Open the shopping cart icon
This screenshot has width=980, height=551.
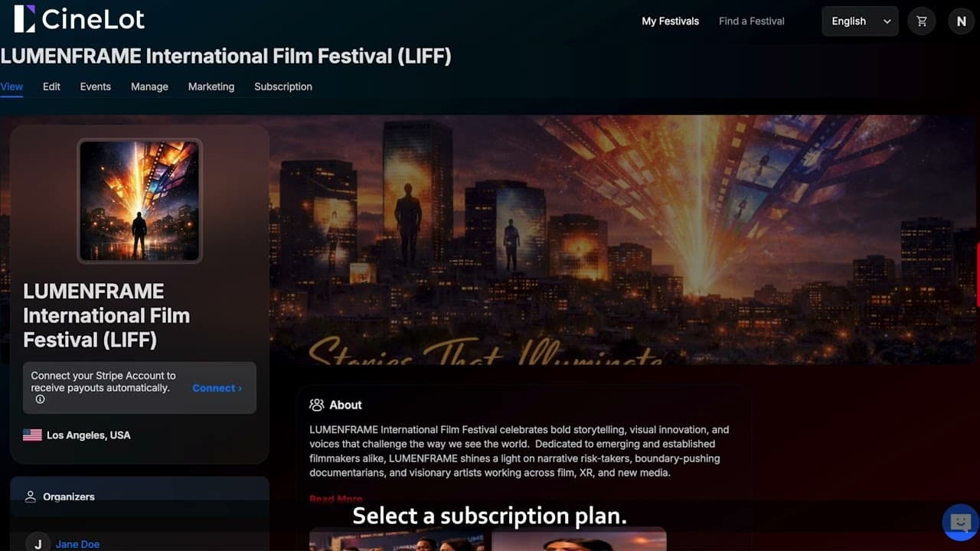[922, 21]
